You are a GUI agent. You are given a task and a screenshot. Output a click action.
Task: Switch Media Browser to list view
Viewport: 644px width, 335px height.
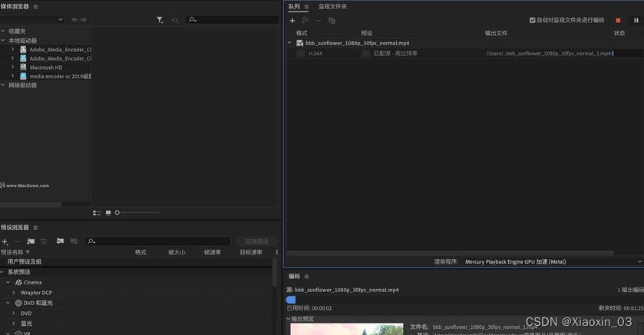[97, 213]
